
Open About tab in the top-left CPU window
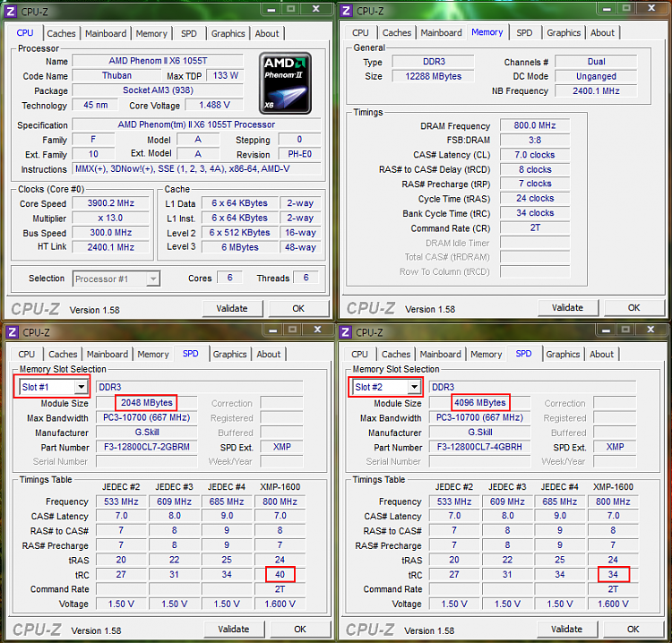(267, 33)
